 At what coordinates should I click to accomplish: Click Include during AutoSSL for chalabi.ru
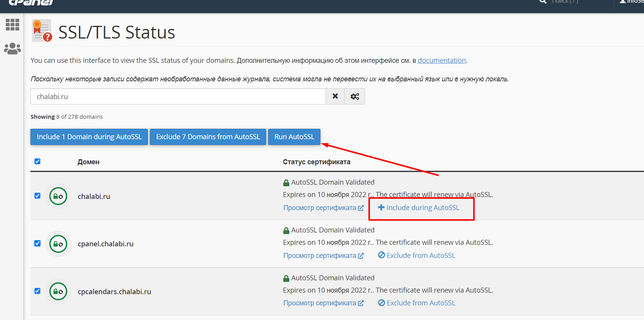pos(419,208)
